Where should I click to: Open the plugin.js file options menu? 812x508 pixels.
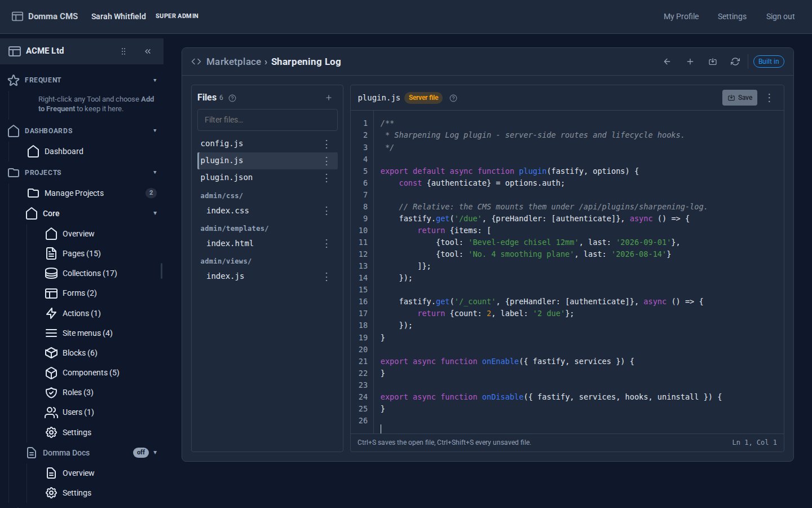tap(326, 161)
